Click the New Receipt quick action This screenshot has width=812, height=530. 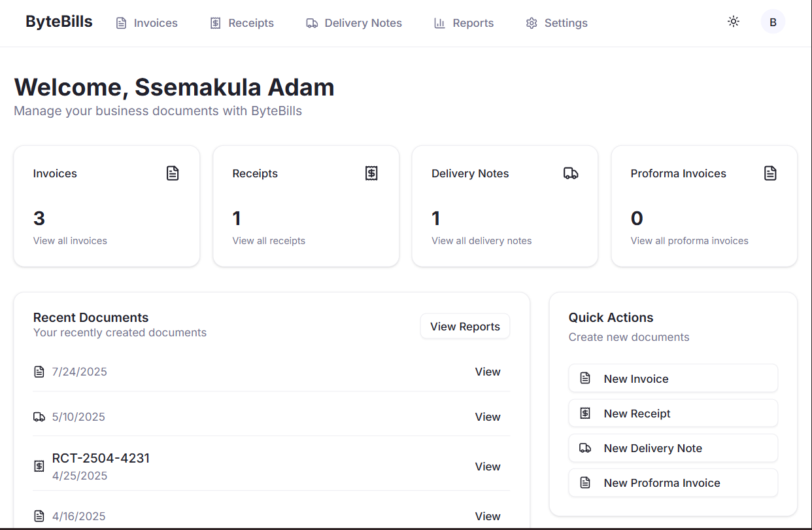pyautogui.click(x=673, y=414)
